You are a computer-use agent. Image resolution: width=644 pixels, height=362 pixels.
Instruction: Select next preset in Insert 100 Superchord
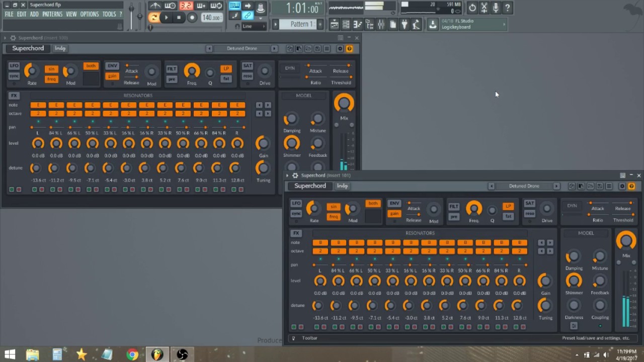(274, 49)
